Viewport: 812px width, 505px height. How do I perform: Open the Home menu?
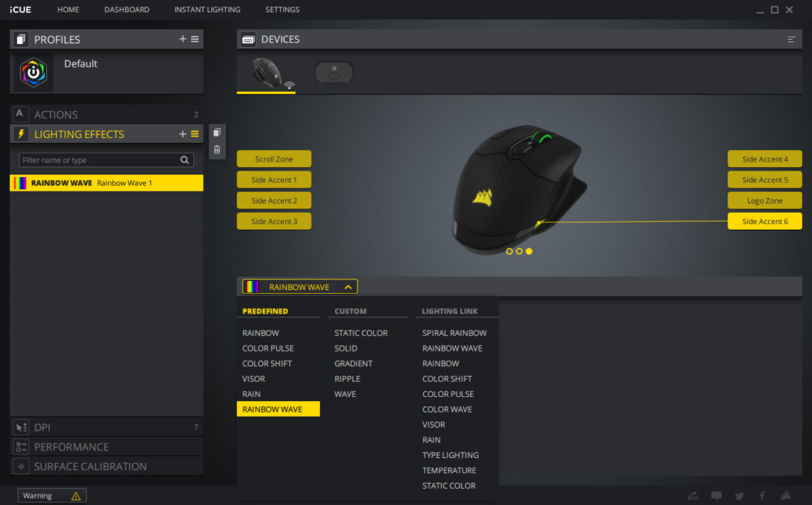tap(68, 9)
